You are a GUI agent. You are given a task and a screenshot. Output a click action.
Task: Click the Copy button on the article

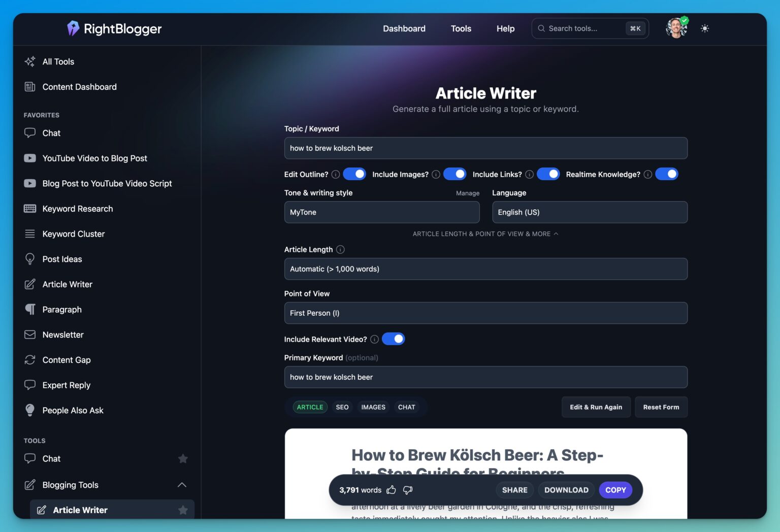[615, 490]
